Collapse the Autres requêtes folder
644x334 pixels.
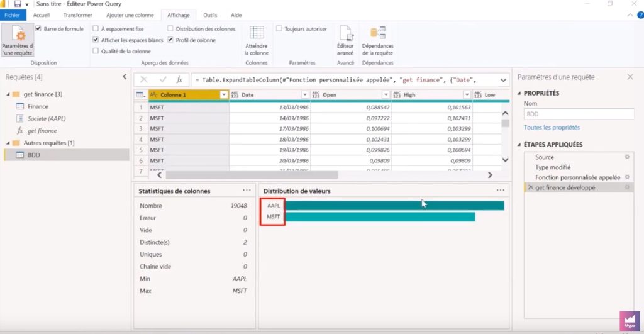click(x=8, y=143)
